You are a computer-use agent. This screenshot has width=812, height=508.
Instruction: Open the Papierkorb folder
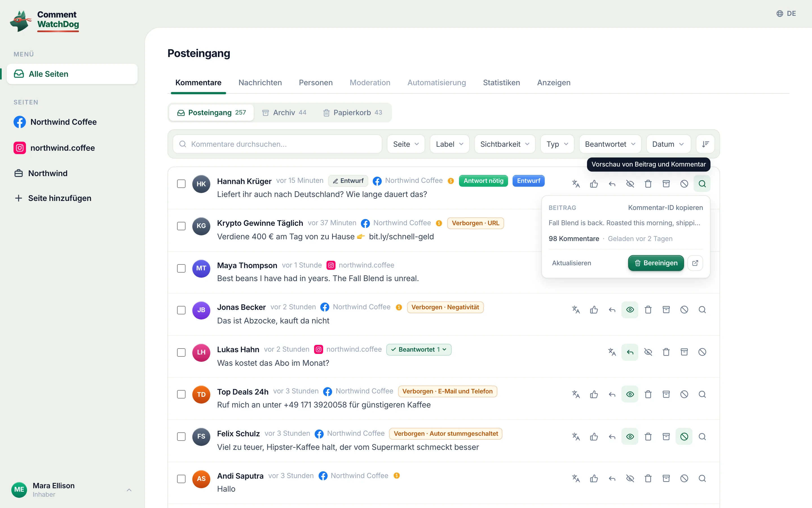click(x=352, y=113)
